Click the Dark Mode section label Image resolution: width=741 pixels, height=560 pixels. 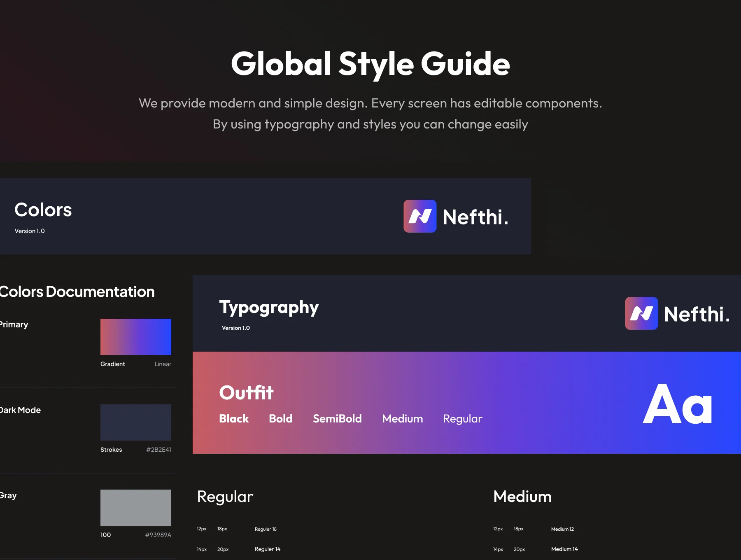(x=20, y=410)
